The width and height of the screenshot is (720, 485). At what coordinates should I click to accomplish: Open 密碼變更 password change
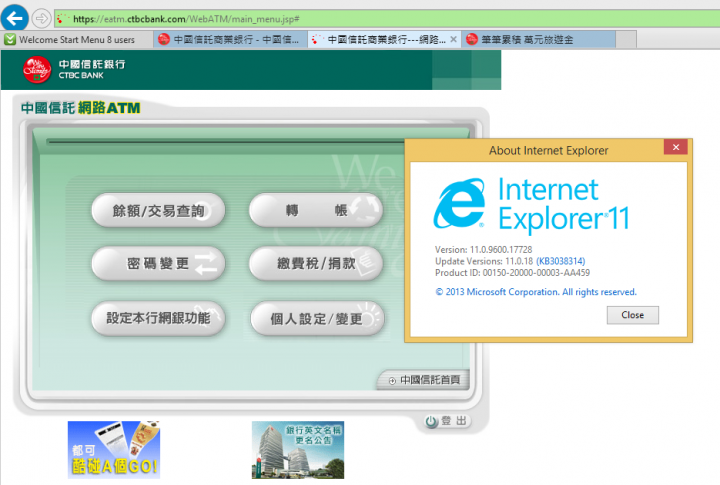[x=158, y=264]
